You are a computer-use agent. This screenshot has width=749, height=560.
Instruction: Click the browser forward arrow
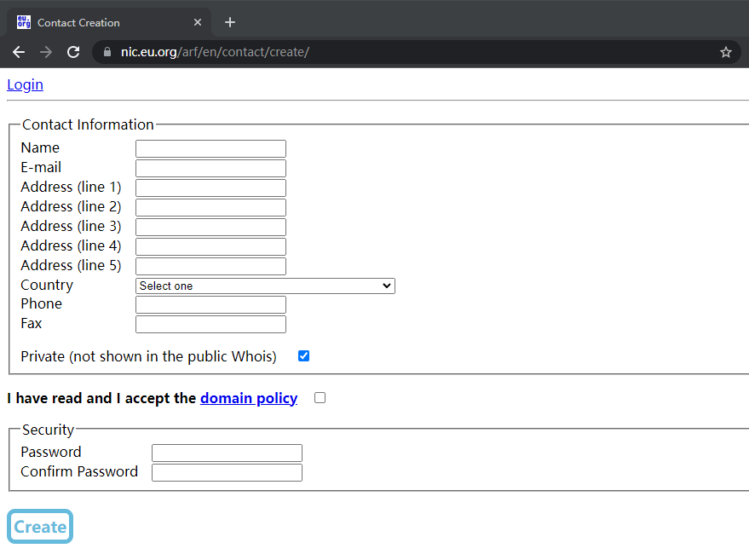click(46, 52)
